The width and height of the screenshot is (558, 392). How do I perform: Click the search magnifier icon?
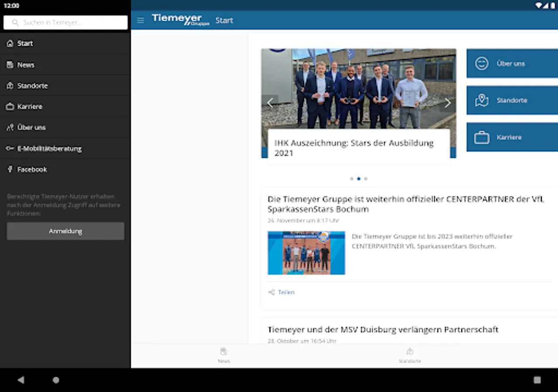[16, 22]
